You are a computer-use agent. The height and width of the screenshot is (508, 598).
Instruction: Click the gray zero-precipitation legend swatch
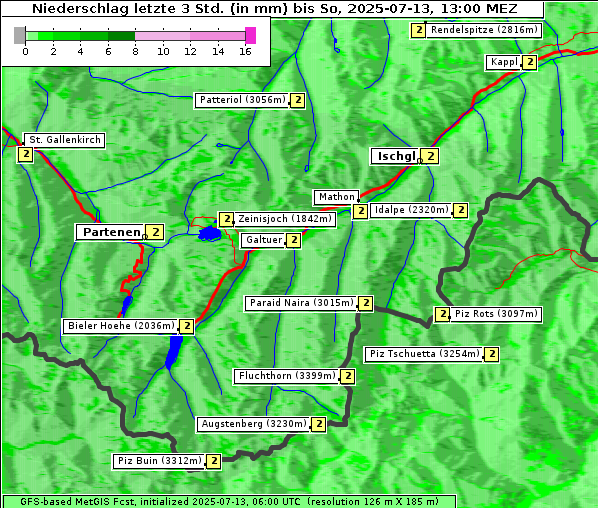tap(19, 35)
